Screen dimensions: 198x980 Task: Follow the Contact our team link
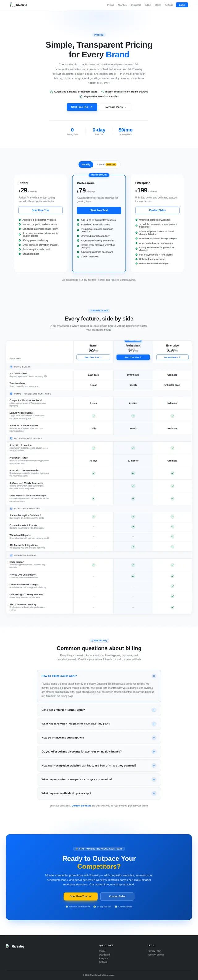point(81,806)
